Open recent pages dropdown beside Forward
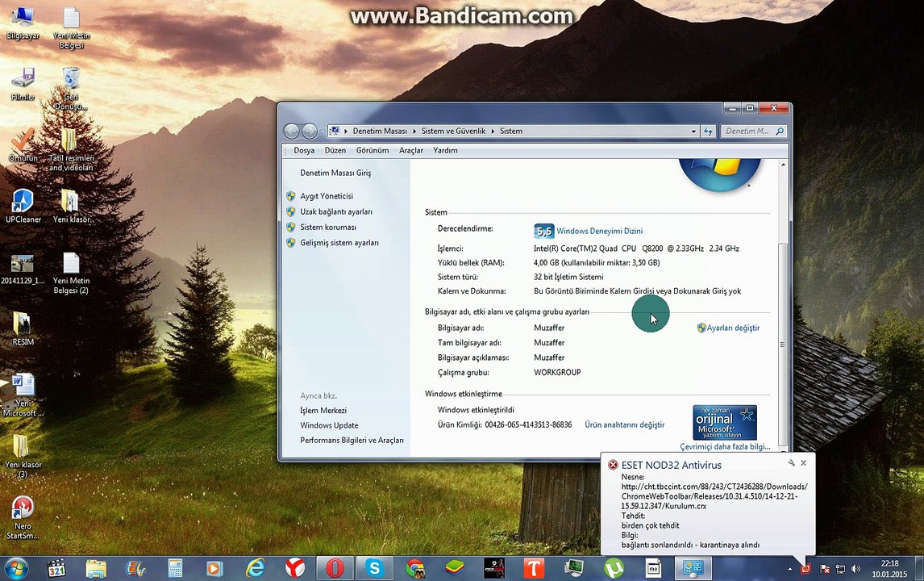 tap(322, 132)
